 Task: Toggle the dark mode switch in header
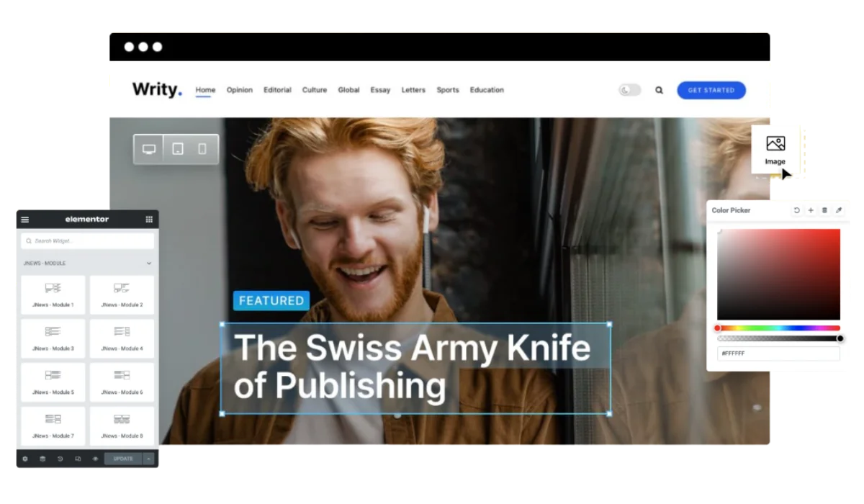[630, 90]
